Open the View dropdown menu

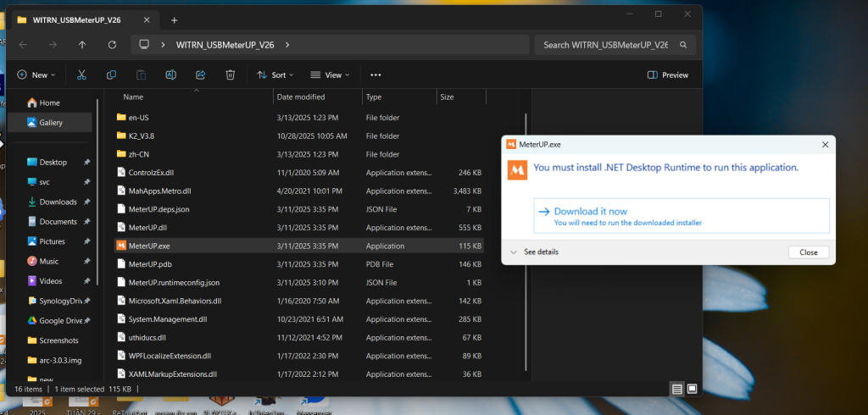tap(330, 75)
